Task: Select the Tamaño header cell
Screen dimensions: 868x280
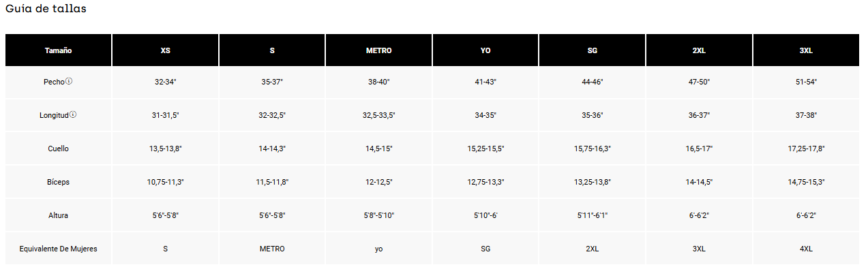Action: pos(58,50)
